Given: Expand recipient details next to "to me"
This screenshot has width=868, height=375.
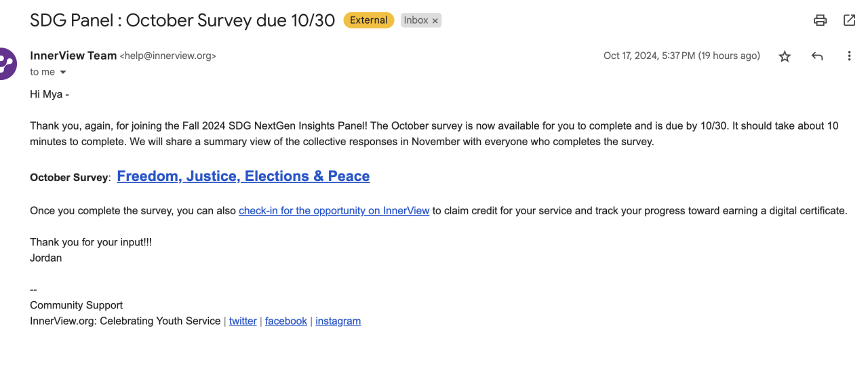Looking at the screenshot, I should pyautogui.click(x=63, y=72).
